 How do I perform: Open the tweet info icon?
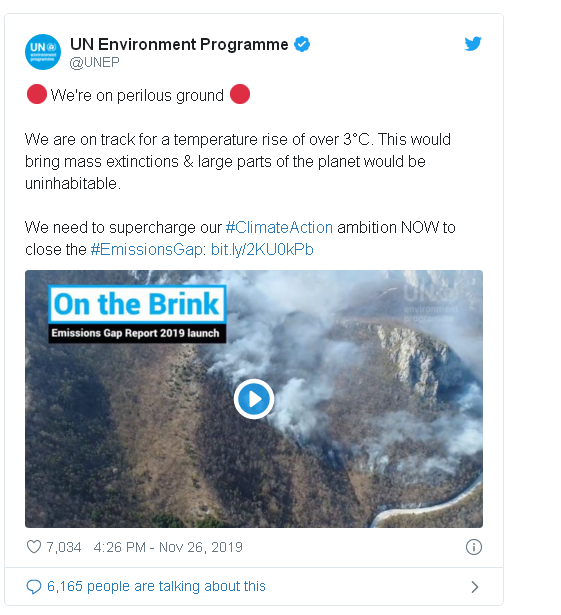pyautogui.click(x=474, y=547)
